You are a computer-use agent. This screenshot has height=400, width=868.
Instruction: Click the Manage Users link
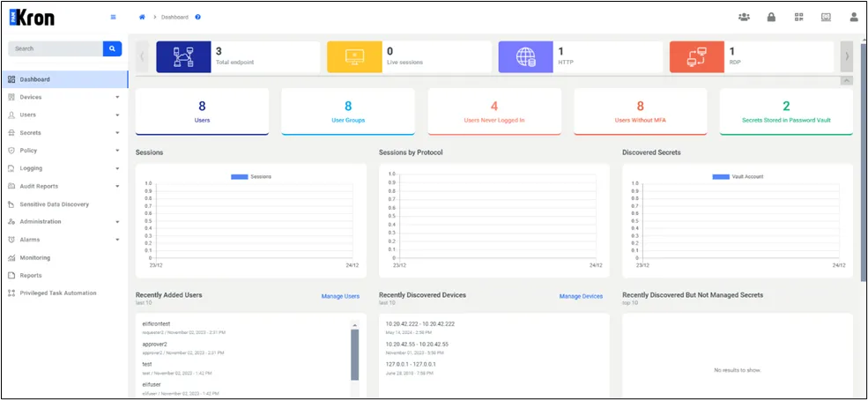pos(340,297)
